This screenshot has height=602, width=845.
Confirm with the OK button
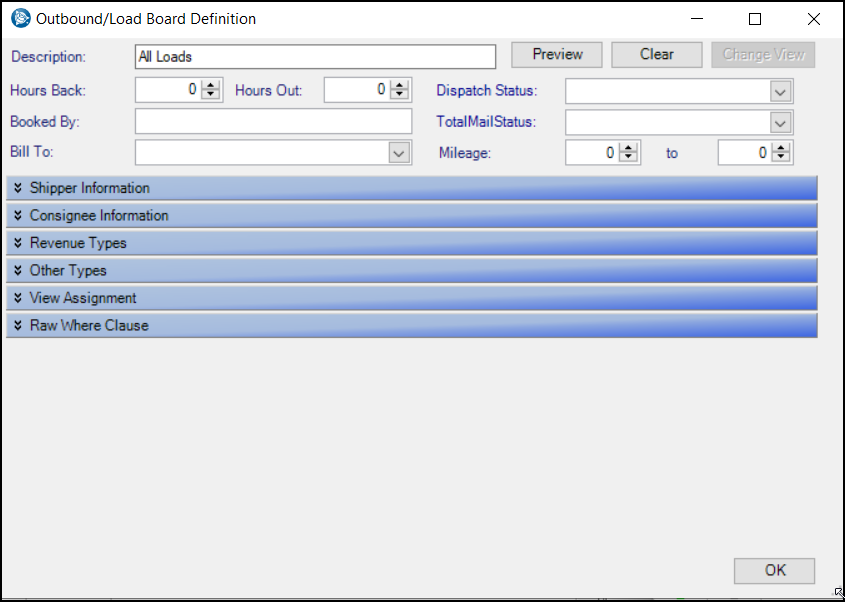coord(774,570)
